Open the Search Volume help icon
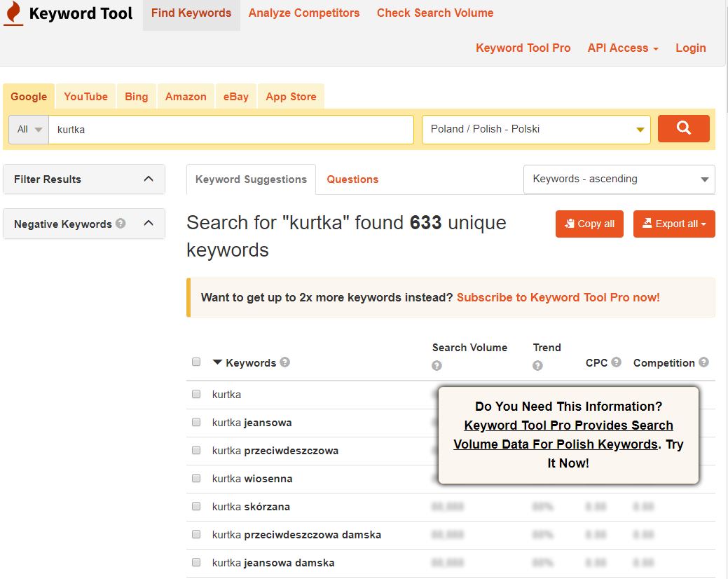 coord(437,365)
